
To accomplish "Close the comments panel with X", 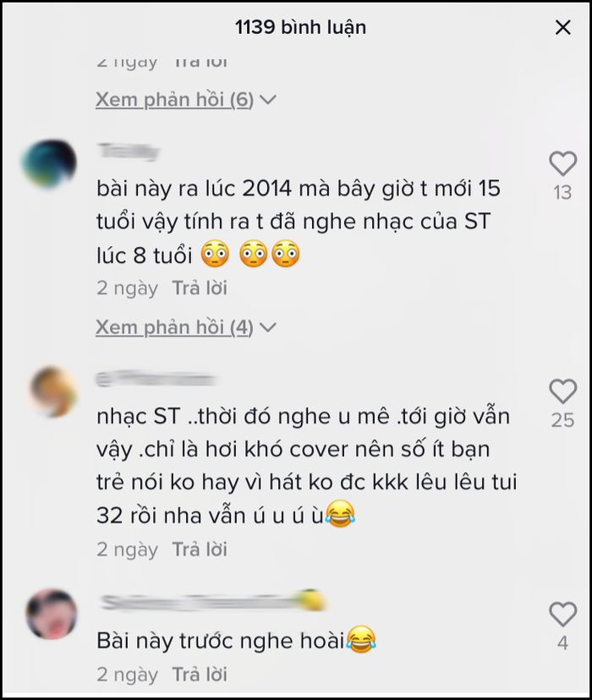I will (x=562, y=28).
